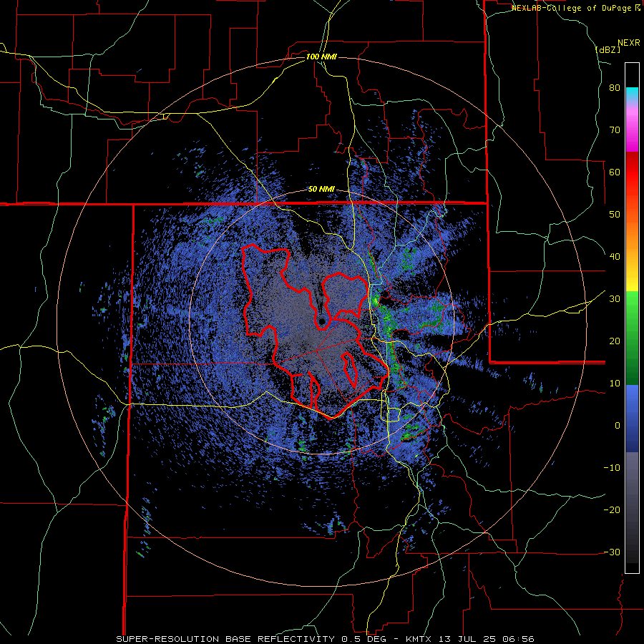The height and width of the screenshot is (644, 644).
Task: Click the 0 value on dBZ scale
Action: [x=618, y=426]
